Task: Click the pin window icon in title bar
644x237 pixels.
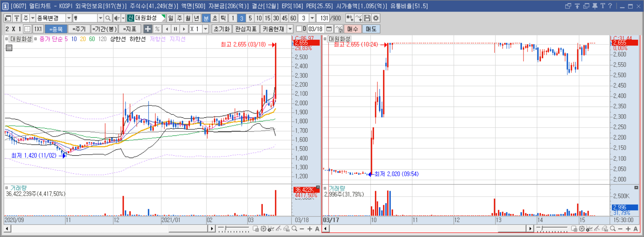Action: tap(595, 6)
